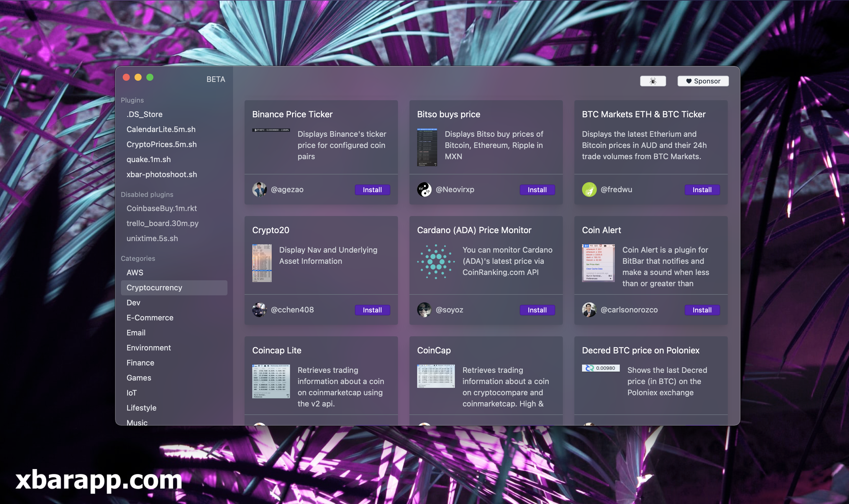Open Coincap Lite card title
849x504 pixels.
pos(277,350)
